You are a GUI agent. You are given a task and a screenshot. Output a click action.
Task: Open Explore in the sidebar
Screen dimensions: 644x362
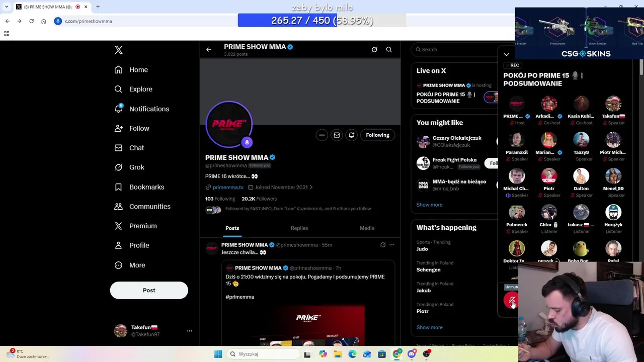tap(133, 89)
